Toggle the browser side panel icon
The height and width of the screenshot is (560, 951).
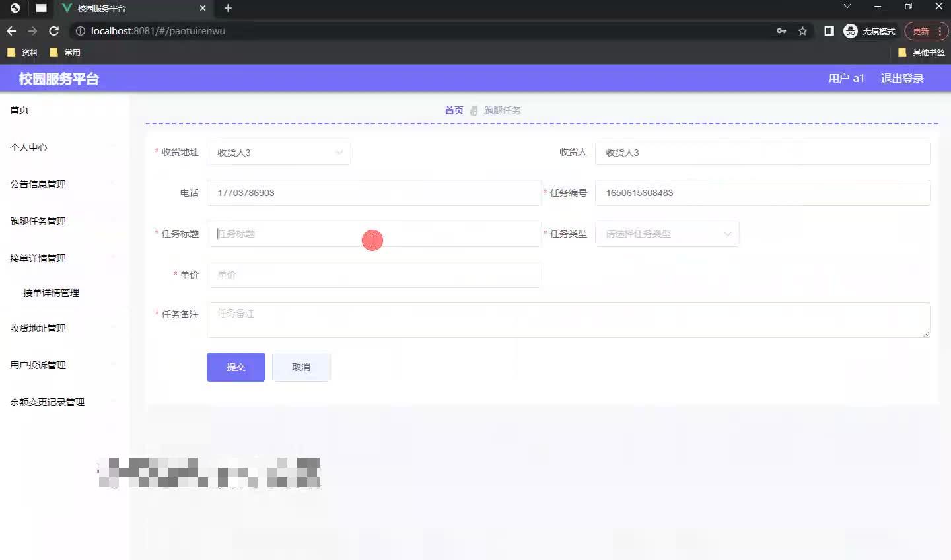point(829,31)
